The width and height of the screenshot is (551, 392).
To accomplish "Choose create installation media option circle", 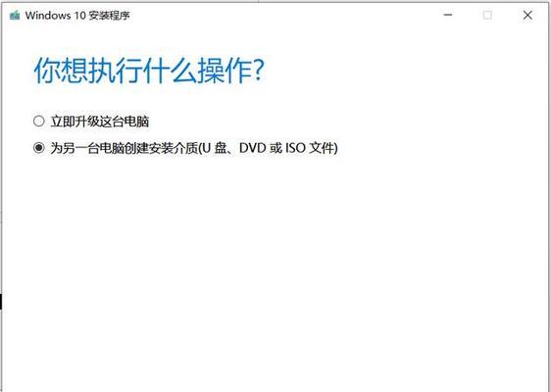I will [38, 148].
